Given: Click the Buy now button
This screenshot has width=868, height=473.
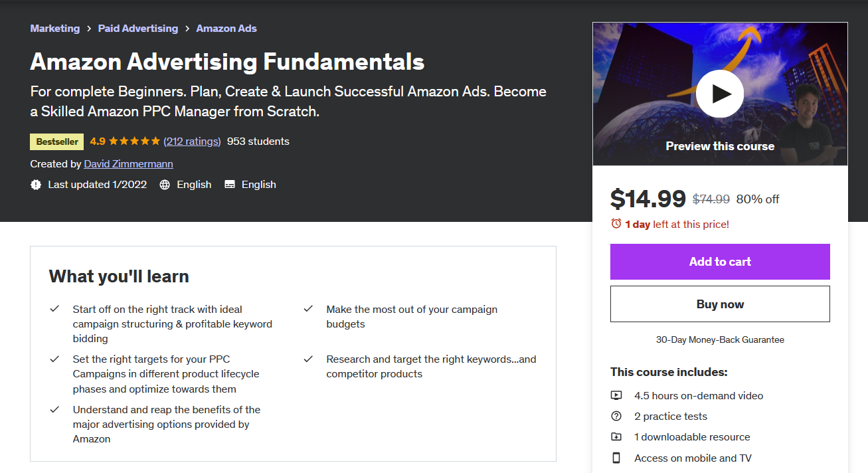Looking at the screenshot, I should tap(720, 304).
